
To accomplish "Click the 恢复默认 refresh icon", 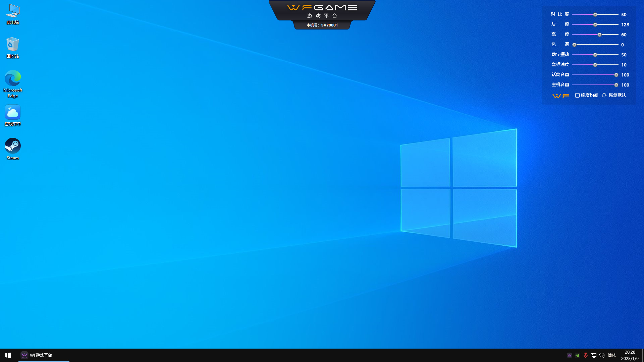I will 604,96.
